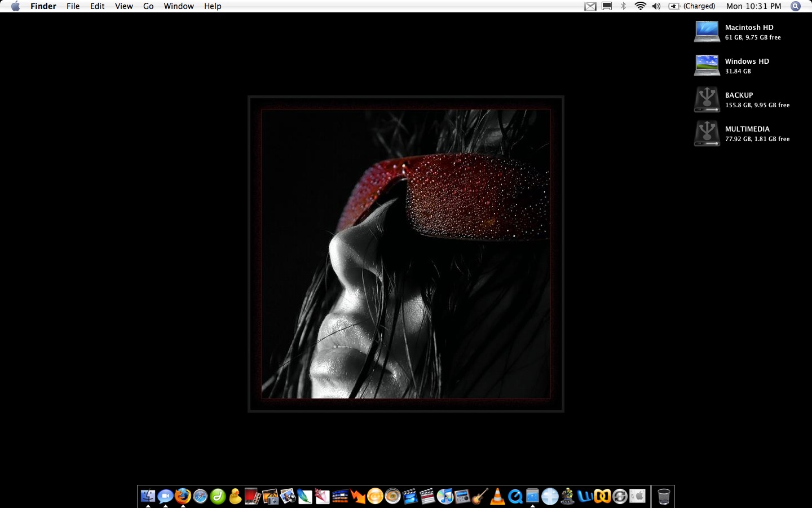Launch the blue clapperboard movie icon
The width and height of the screenshot is (812, 508).
(410, 496)
